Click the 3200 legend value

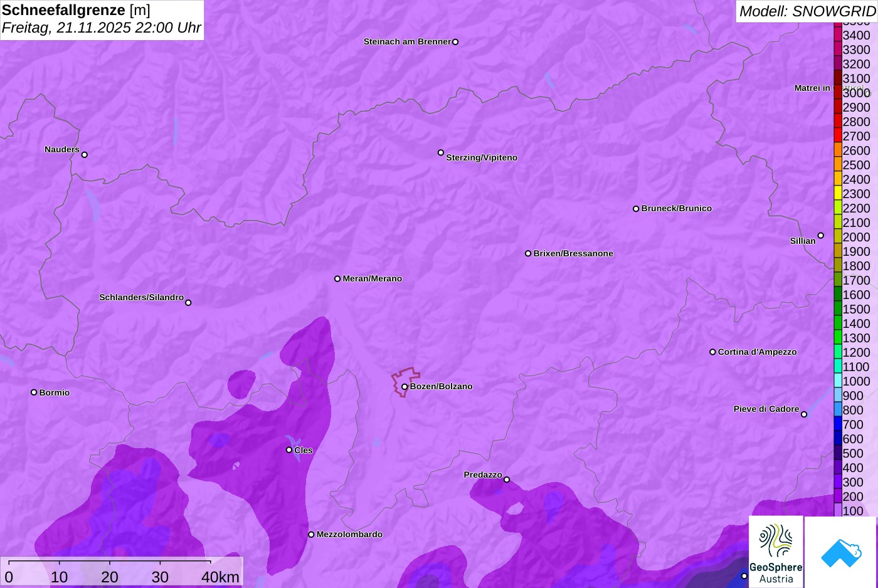pos(857,64)
